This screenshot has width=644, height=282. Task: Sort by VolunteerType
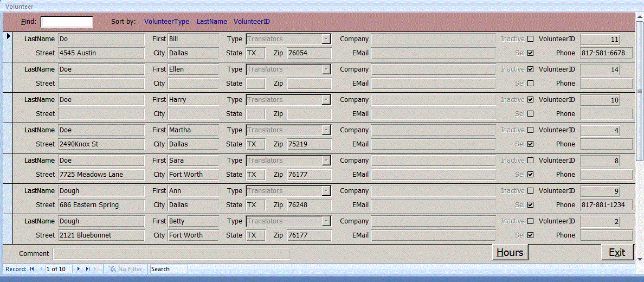[x=167, y=22]
